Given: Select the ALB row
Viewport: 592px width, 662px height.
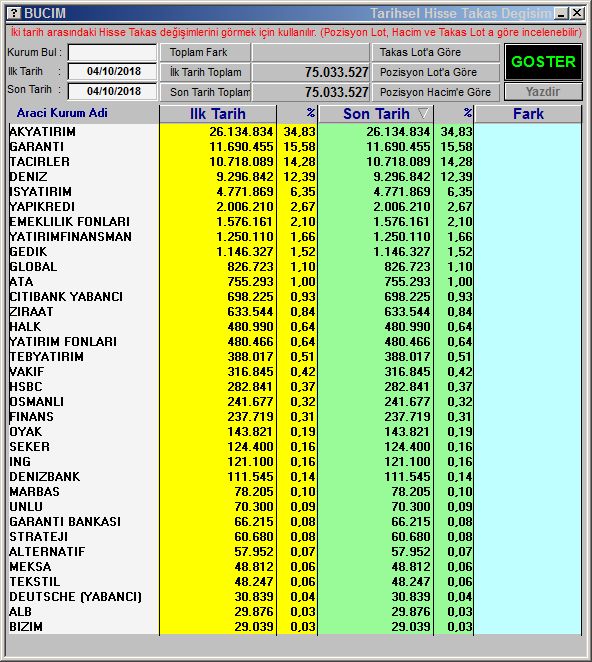Looking at the screenshot, I should point(295,611).
